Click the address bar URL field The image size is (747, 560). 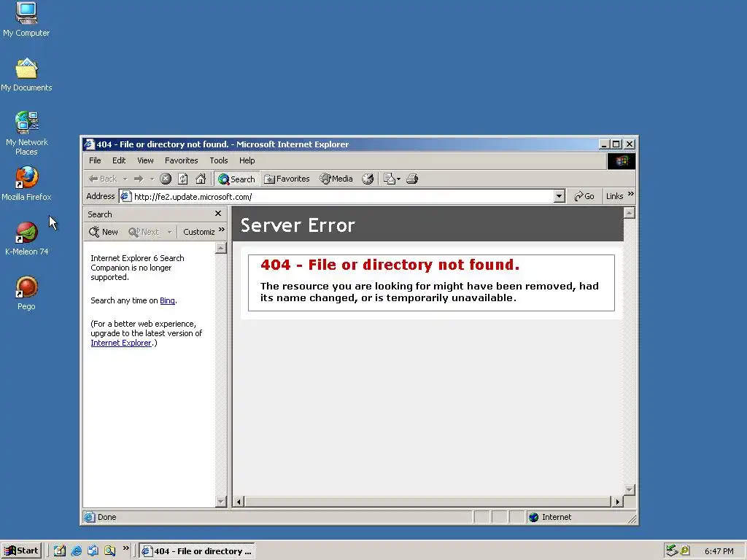(343, 197)
